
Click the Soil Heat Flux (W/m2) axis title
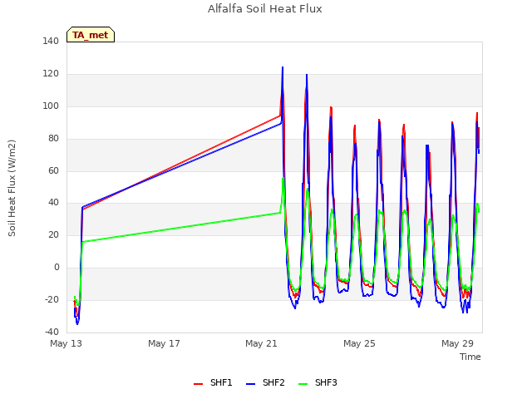pos(12,188)
